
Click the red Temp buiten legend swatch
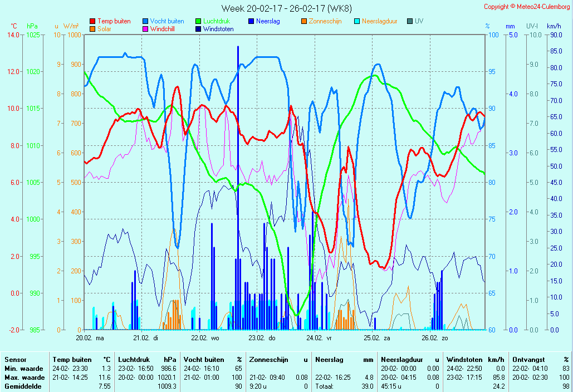(x=92, y=21)
